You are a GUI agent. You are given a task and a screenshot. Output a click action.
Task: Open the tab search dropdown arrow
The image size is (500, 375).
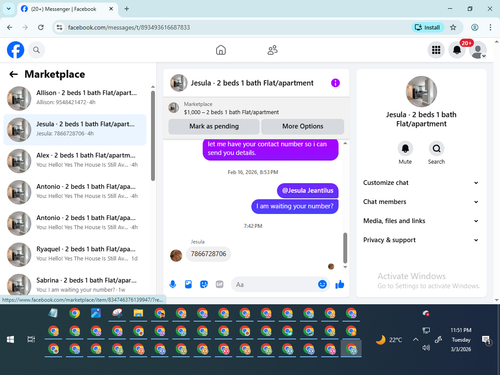[x=9, y=9]
